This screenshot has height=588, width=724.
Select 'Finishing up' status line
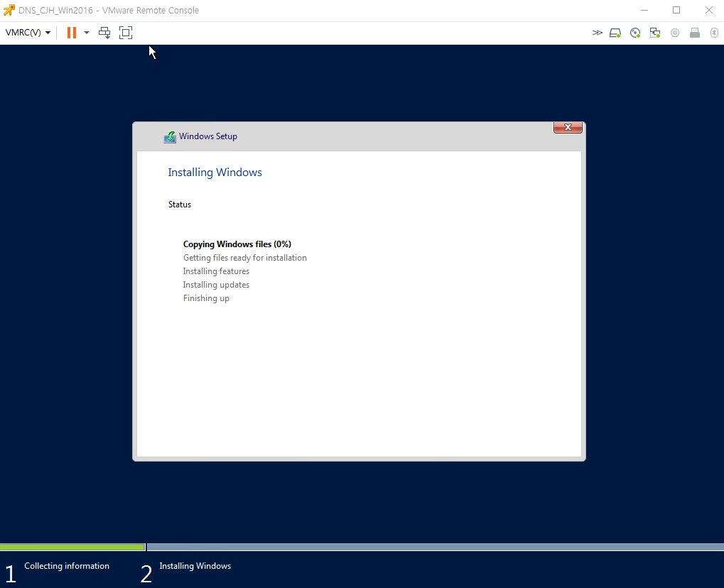(206, 298)
